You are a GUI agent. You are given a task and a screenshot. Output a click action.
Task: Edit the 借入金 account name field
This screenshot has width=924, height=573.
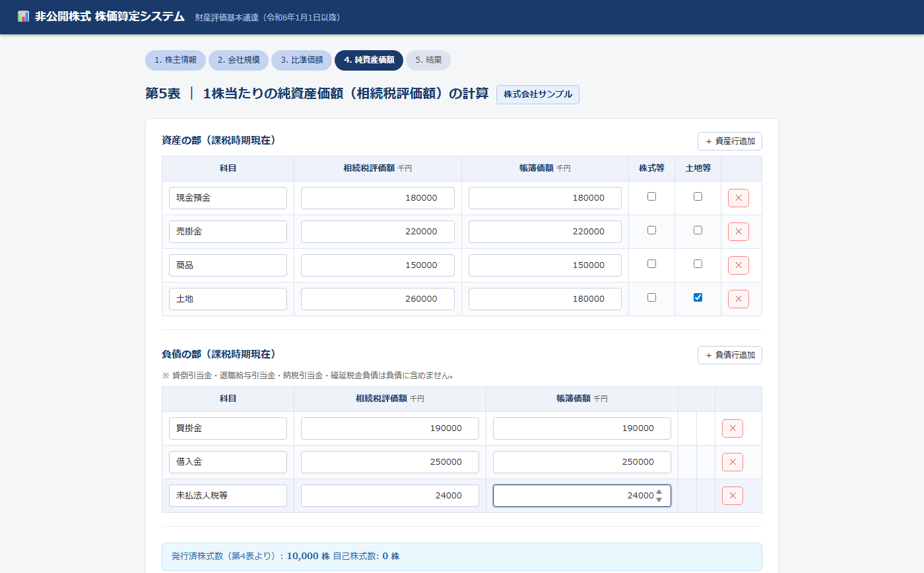pos(228,462)
